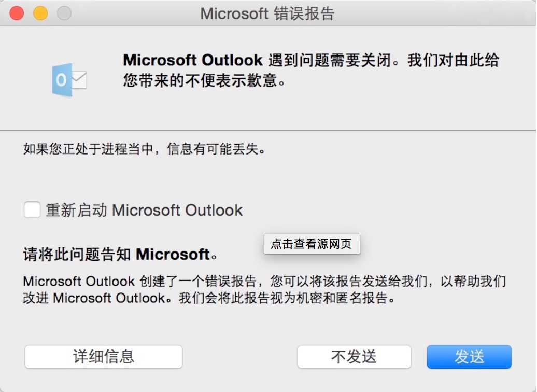
Task: Open 详细信息 to view report details
Action: click(x=104, y=357)
